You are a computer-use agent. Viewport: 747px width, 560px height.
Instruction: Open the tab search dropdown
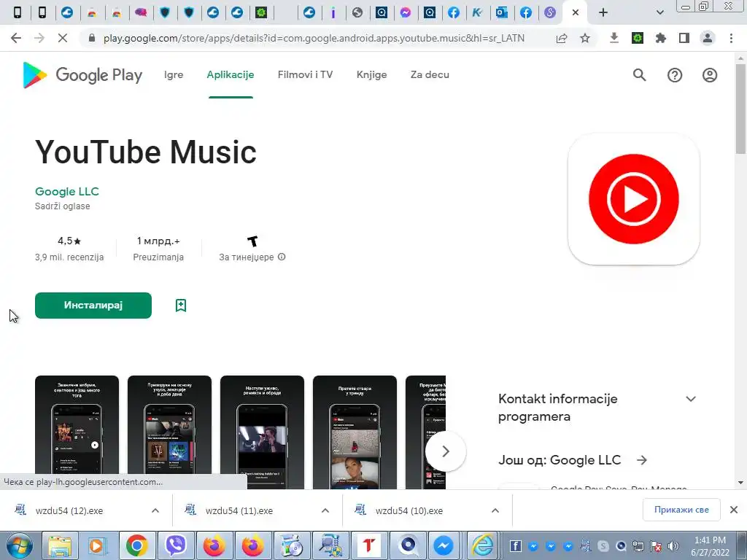[659, 13]
